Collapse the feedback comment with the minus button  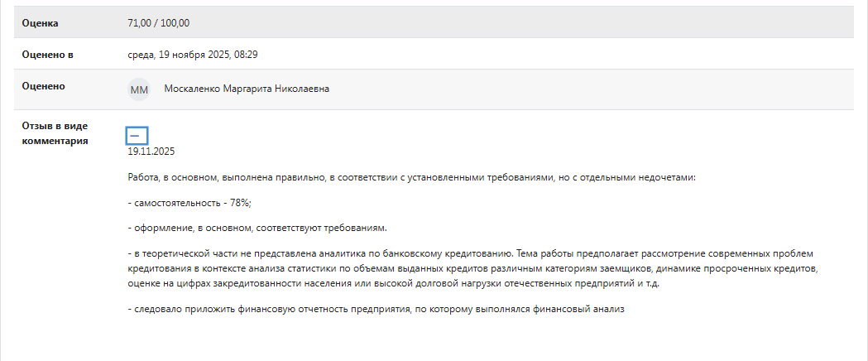(x=137, y=136)
